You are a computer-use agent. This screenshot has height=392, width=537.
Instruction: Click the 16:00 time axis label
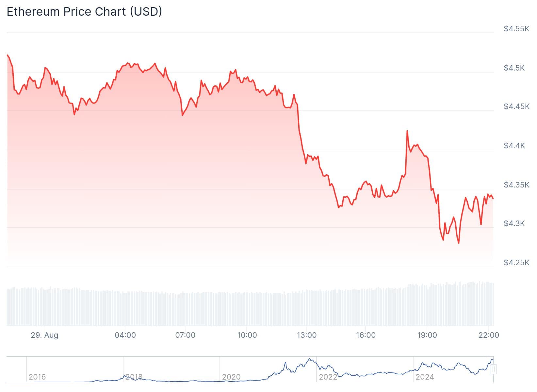(366, 335)
